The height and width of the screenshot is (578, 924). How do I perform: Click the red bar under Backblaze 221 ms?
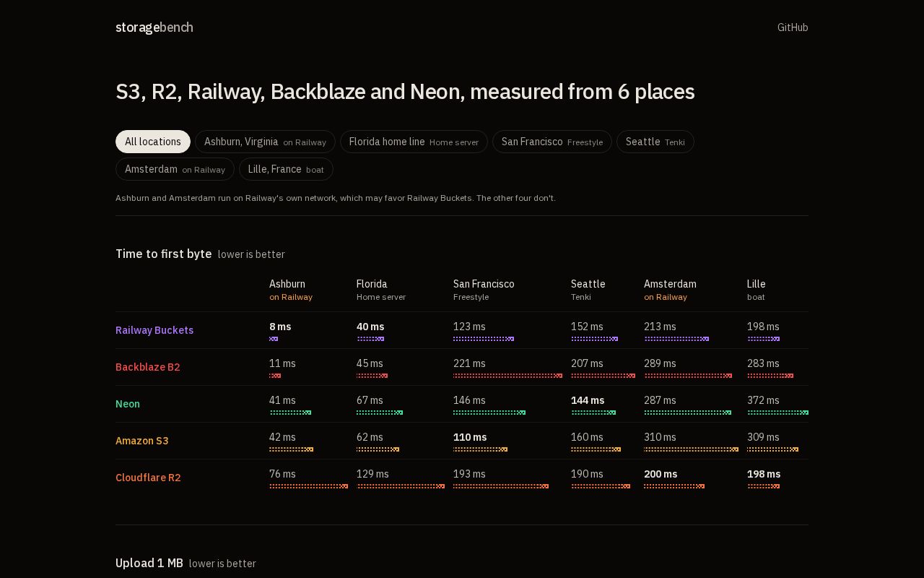pyautogui.click(x=507, y=376)
